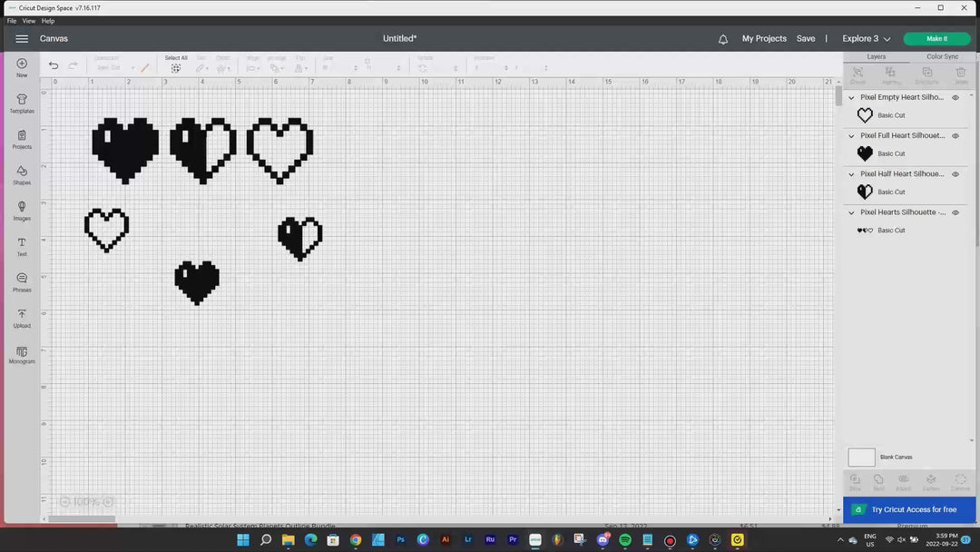This screenshot has width=980, height=552.
Task: Select the Text tool
Action: [x=21, y=246]
